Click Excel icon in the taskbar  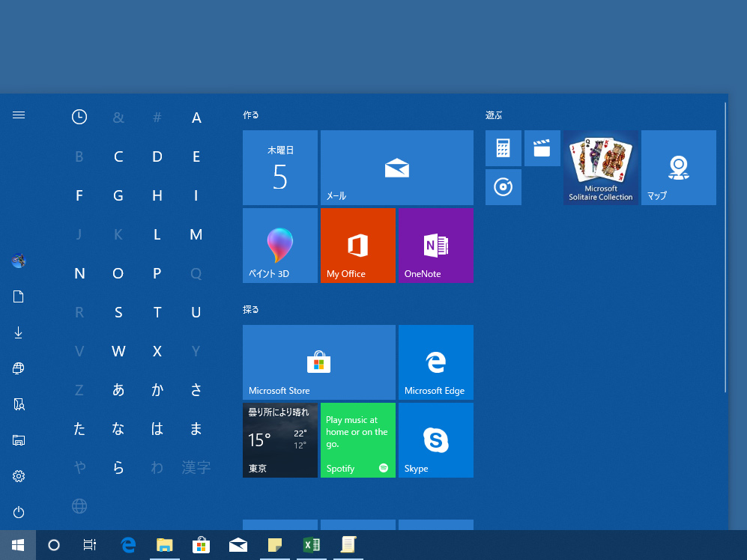[311, 545]
